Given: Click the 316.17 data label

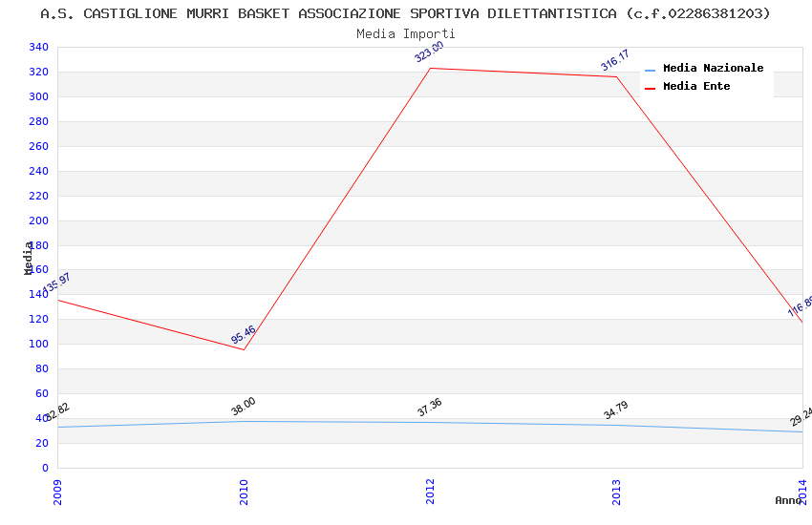Looking at the screenshot, I should tap(614, 60).
